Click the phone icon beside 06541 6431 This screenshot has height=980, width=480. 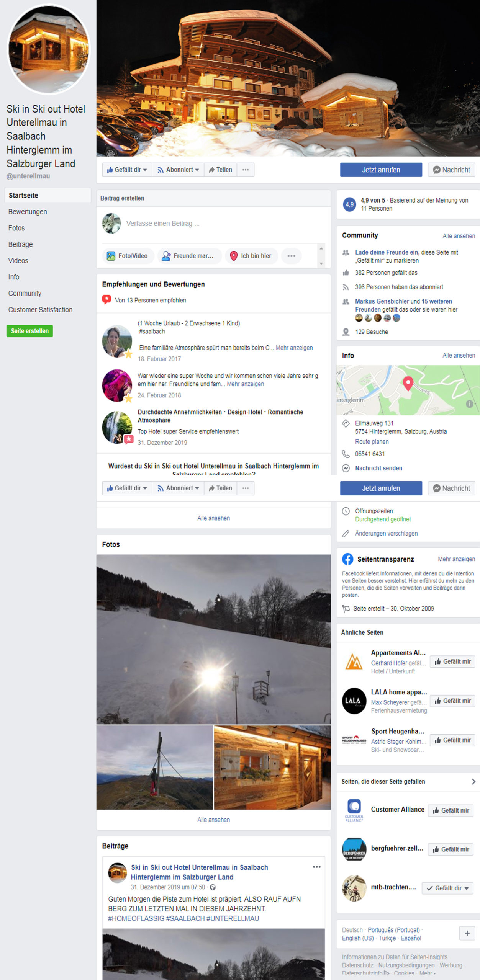(346, 454)
